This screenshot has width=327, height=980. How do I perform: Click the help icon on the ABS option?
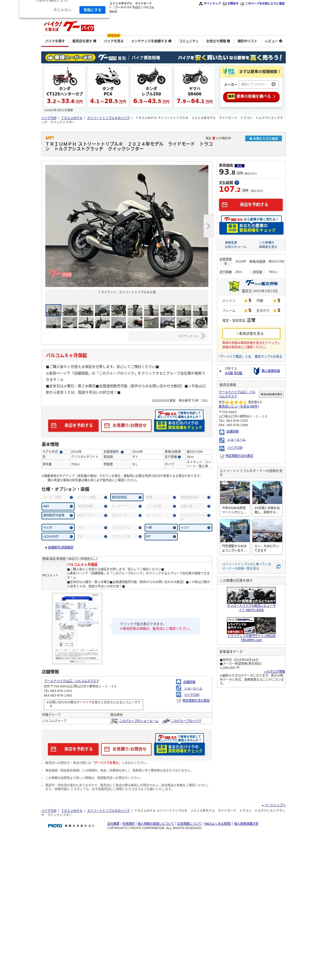pyautogui.click(x=71, y=506)
